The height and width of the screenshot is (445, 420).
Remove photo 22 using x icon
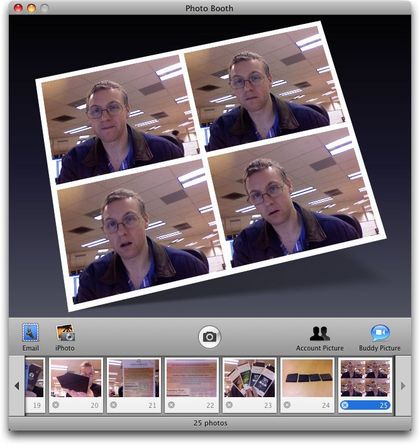[171, 405]
